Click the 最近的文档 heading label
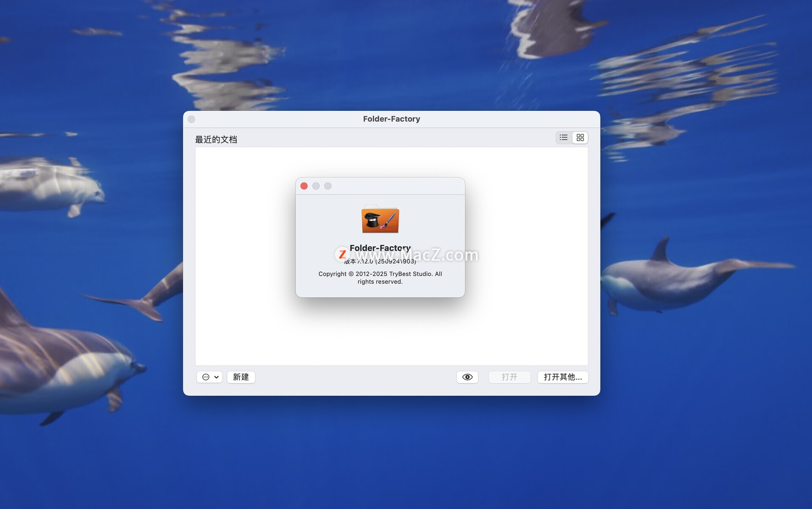The image size is (812, 509). click(x=216, y=140)
